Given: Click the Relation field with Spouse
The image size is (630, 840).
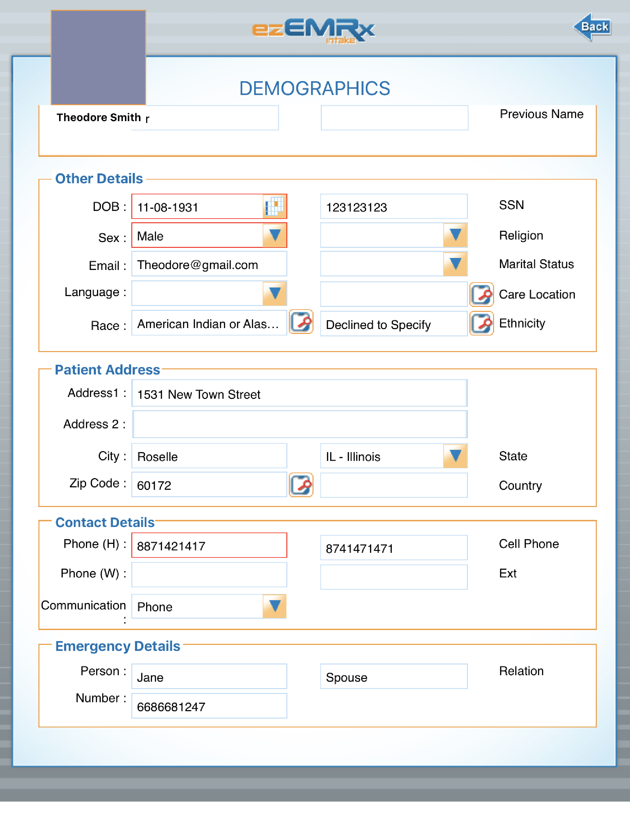Looking at the screenshot, I should tap(394, 676).
